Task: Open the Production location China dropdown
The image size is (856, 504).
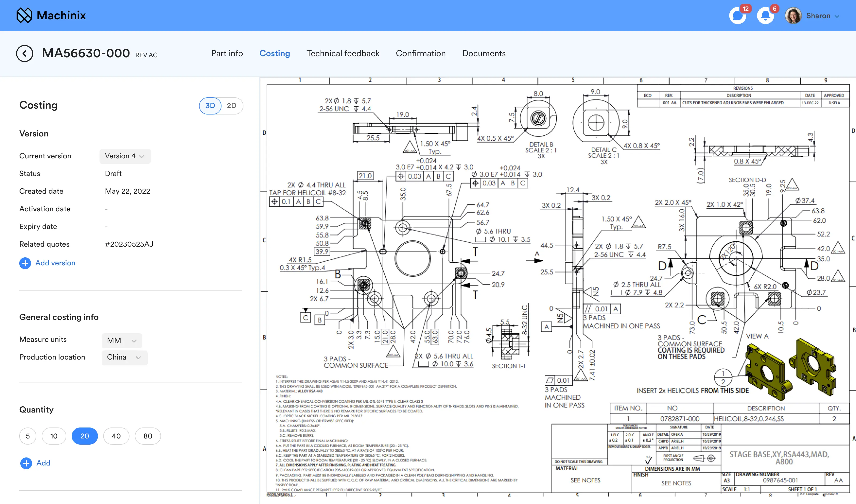Action: (x=124, y=357)
